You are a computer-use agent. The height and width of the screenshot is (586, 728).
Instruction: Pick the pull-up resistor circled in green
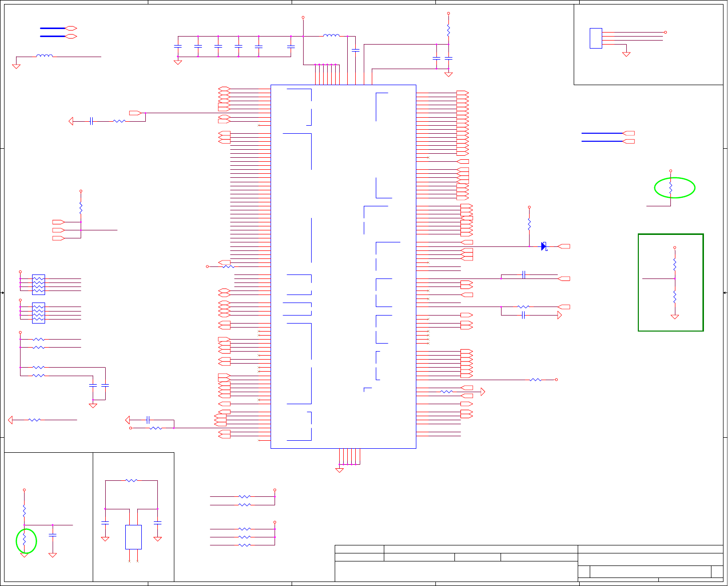tap(670, 188)
